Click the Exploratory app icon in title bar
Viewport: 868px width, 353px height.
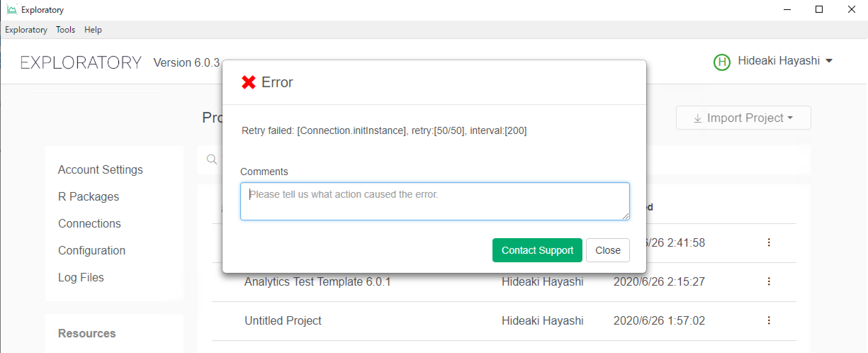pos(12,10)
